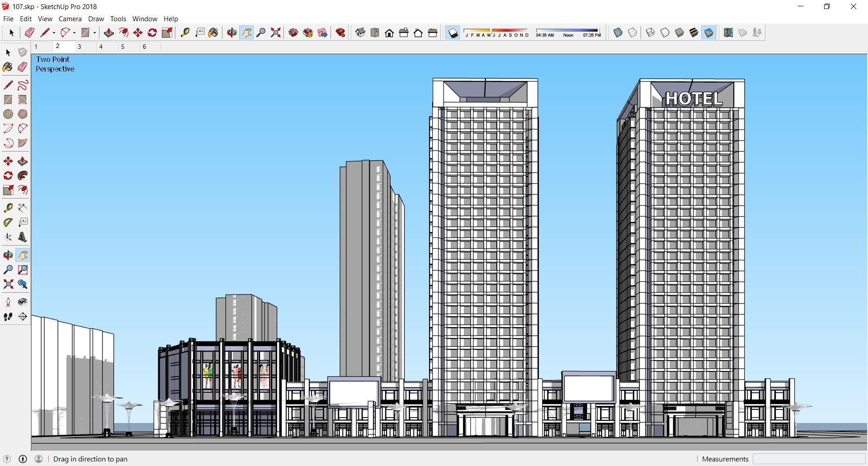
Task: Click the model credits info status icon
Action: tap(23, 459)
